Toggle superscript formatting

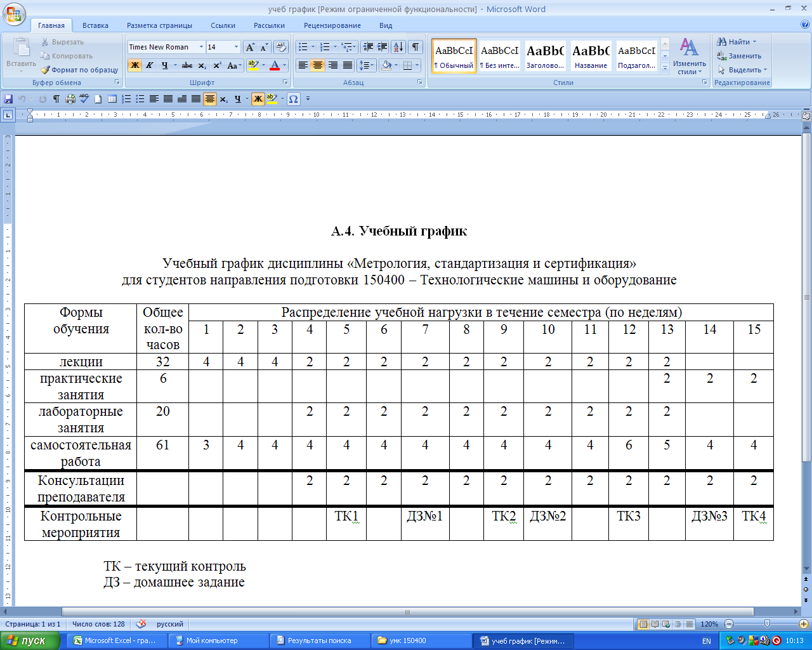[x=217, y=65]
